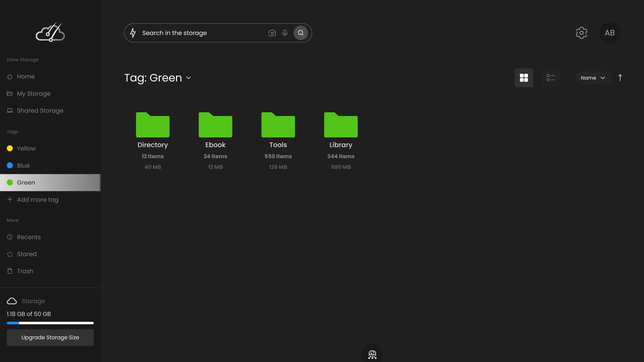The width and height of the screenshot is (644, 362).
Task: Switch to grid view
Action: tap(524, 78)
